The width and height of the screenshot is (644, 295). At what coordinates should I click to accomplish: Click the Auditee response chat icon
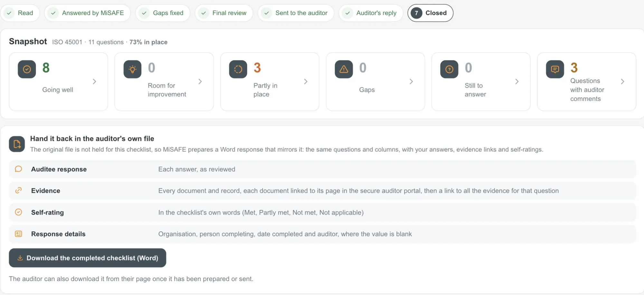click(x=18, y=169)
